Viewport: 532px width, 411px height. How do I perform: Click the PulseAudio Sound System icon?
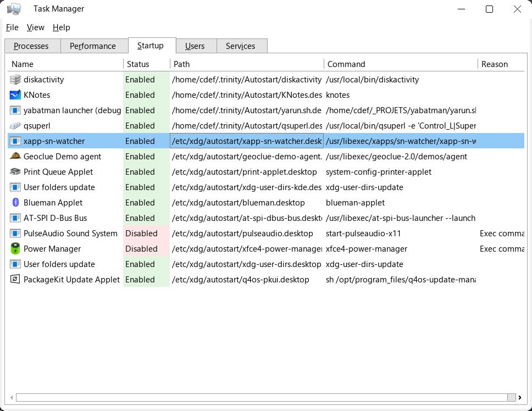tap(15, 234)
